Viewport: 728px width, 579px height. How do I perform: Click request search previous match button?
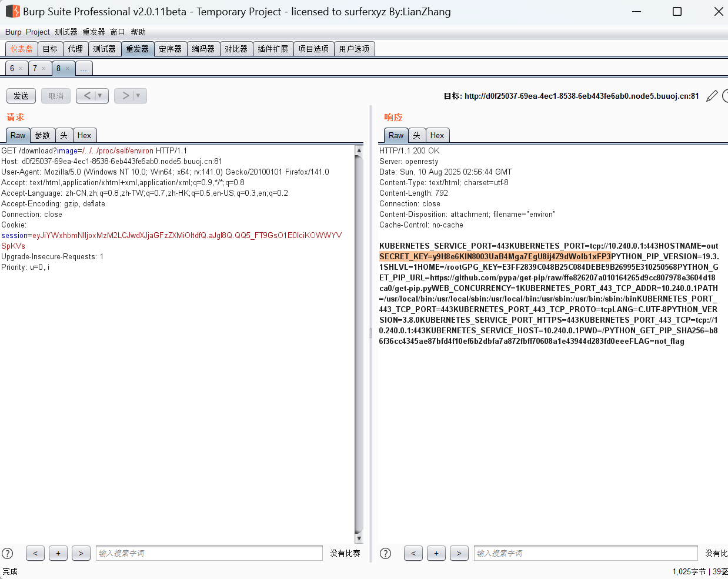[35, 553]
